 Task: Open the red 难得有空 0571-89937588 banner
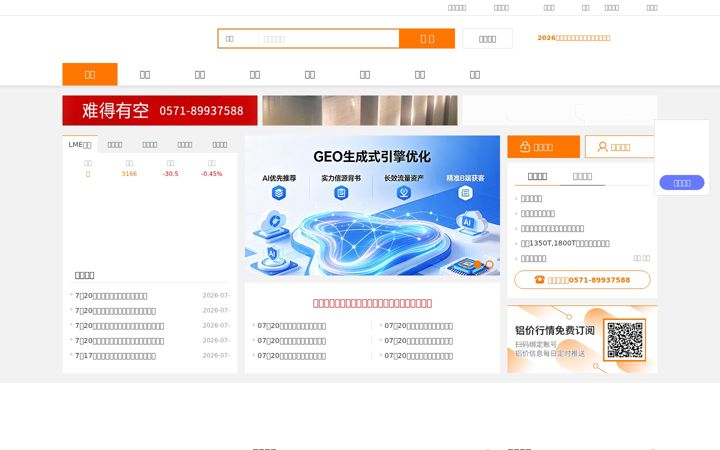(x=160, y=110)
